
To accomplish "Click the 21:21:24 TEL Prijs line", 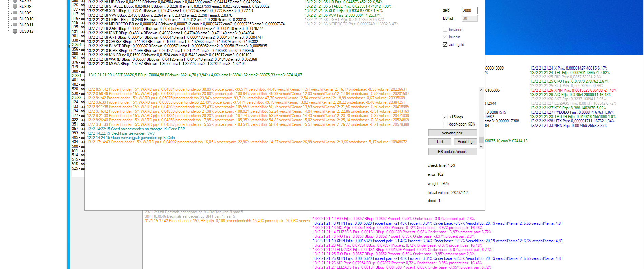I will 570,73.
